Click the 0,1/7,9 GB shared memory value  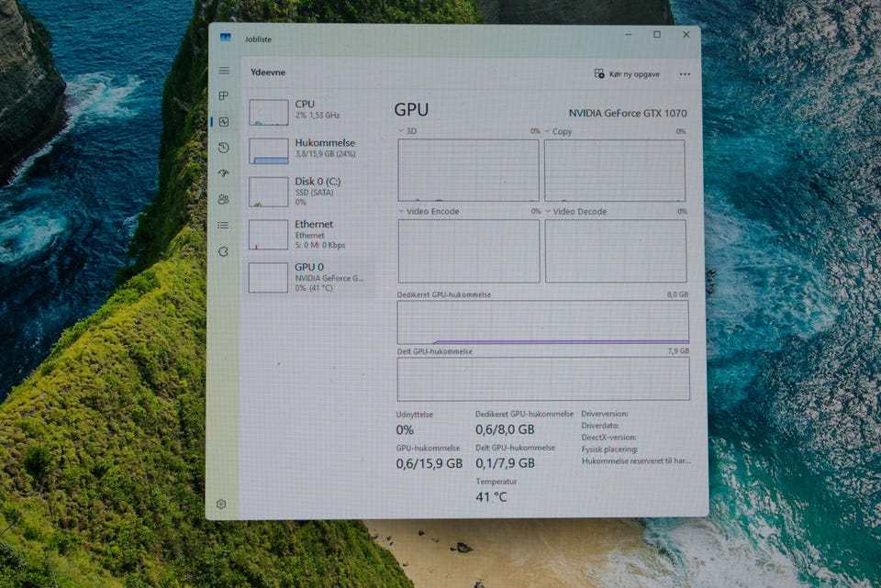tap(505, 463)
